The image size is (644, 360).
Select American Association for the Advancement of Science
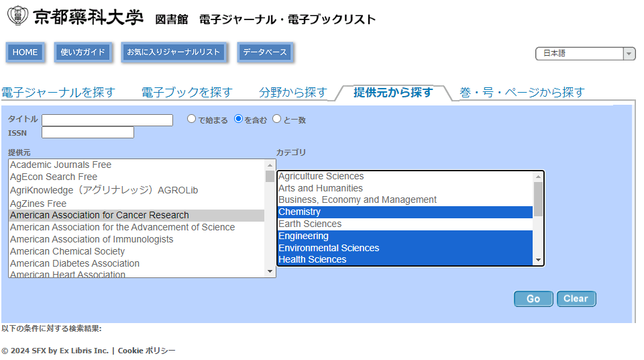[137, 227]
